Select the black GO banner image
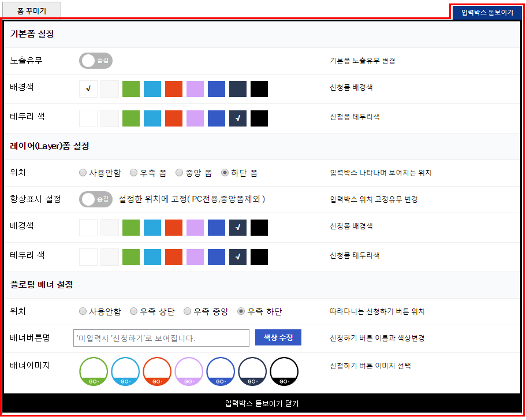Image resolution: width=526 pixels, height=420 pixels. 284,371
